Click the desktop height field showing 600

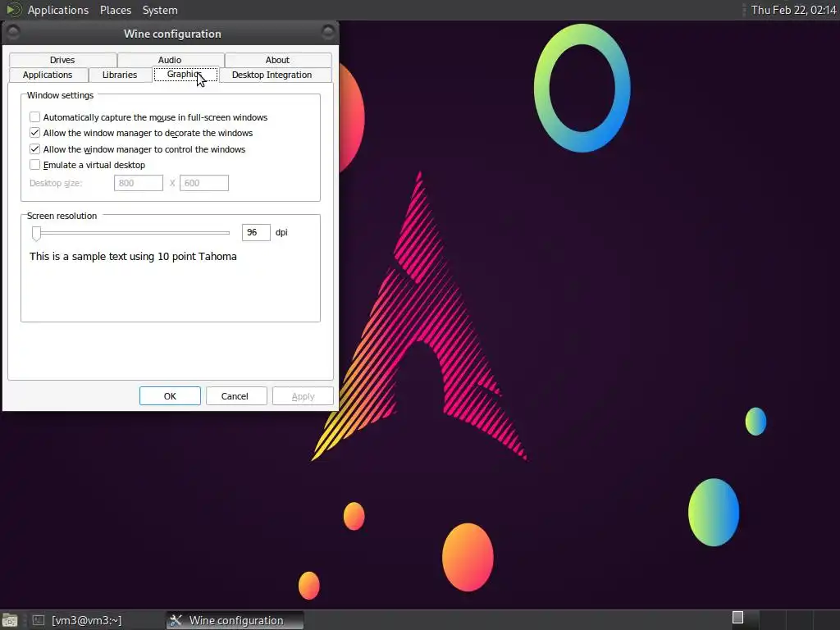(204, 183)
